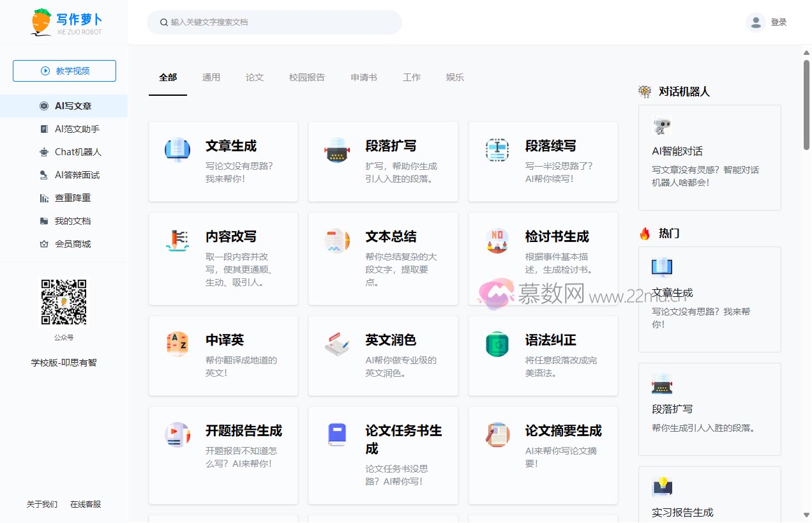Select the 内容改写 pencil icon

click(177, 241)
